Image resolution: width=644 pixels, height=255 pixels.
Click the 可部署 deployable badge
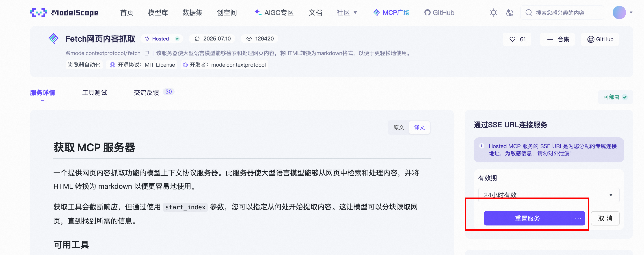click(616, 97)
